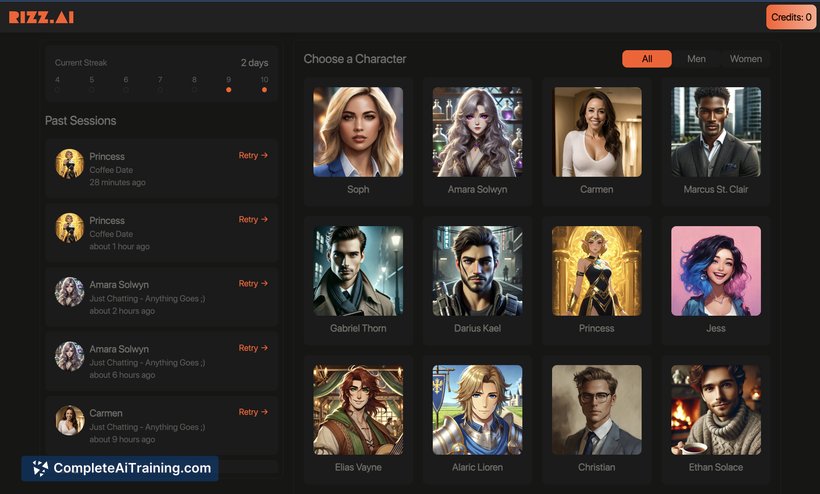This screenshot has width=820, height=494.
Task: Click the RIZZ.AI logo
Action: [41, 17]
